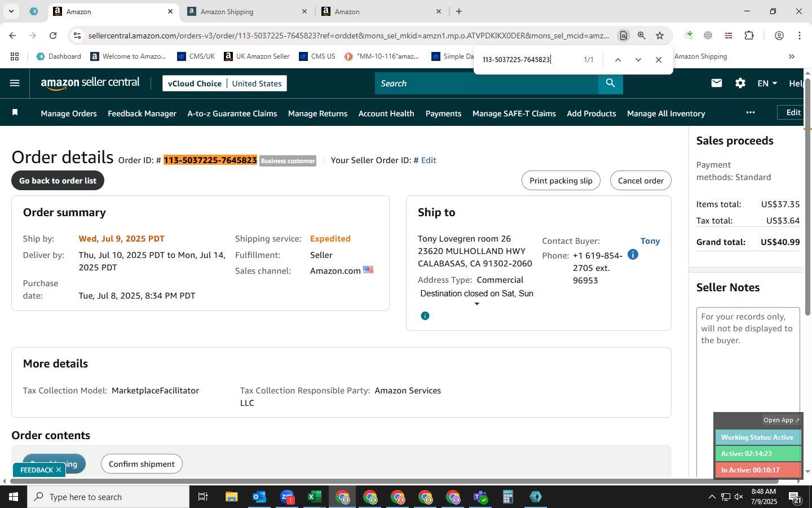Click the info icon under destination closed
This screenshot has height=508, width=812.
pyautogui.click(x=425, y=316)
